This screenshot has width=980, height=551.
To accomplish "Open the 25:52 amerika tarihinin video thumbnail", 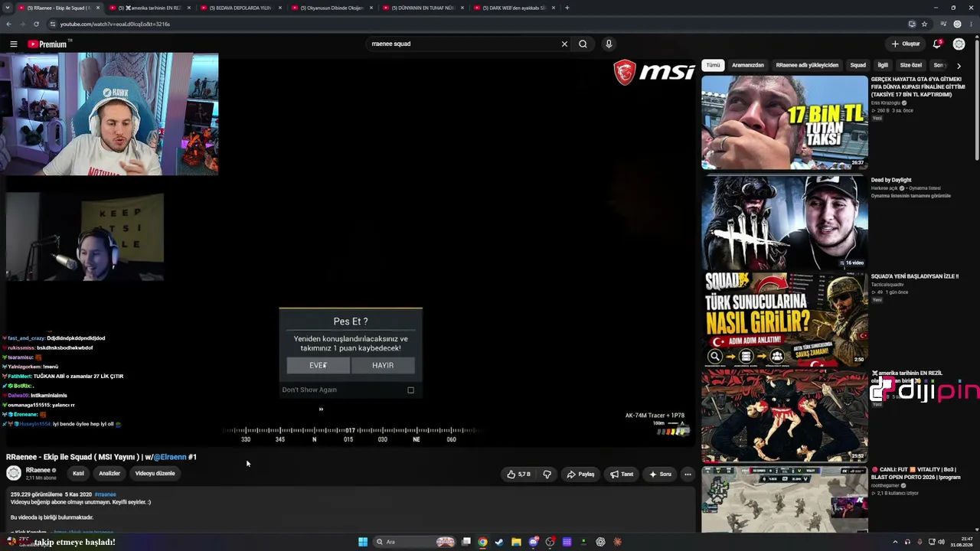I will click(785, 416).
